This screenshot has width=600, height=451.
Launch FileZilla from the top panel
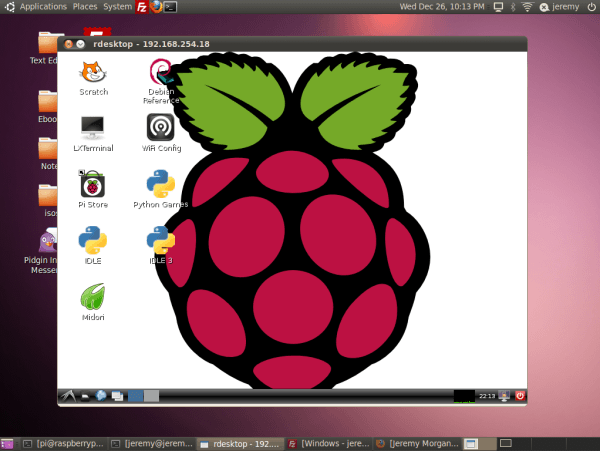[x=142, y=7]
